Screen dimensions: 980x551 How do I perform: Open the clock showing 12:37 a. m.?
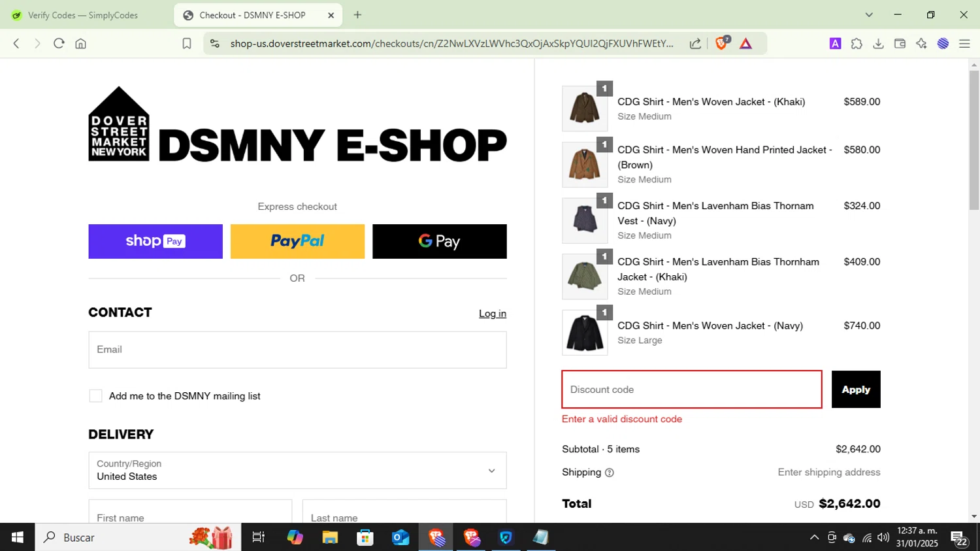click(917, 537)
